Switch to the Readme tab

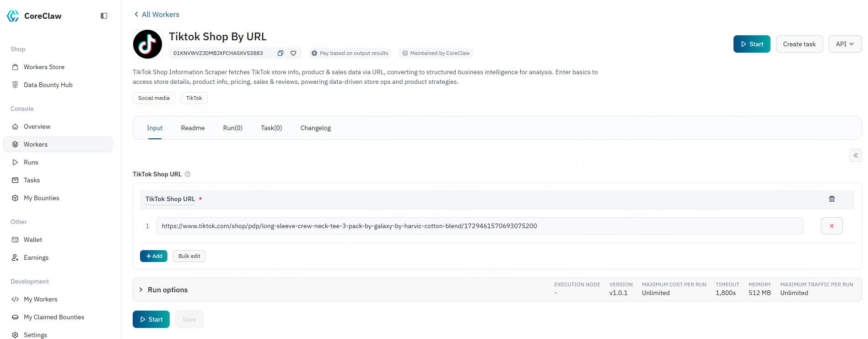click(x=193, y=128)
